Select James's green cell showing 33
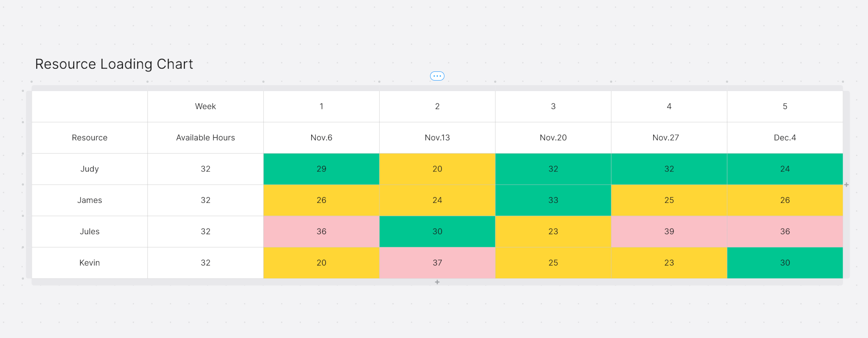 pyautogui.click(x=553, y=200)
